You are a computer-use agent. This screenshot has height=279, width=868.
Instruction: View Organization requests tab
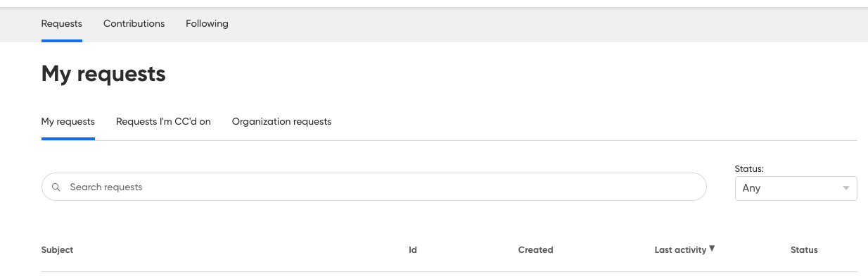click(281, 121)
